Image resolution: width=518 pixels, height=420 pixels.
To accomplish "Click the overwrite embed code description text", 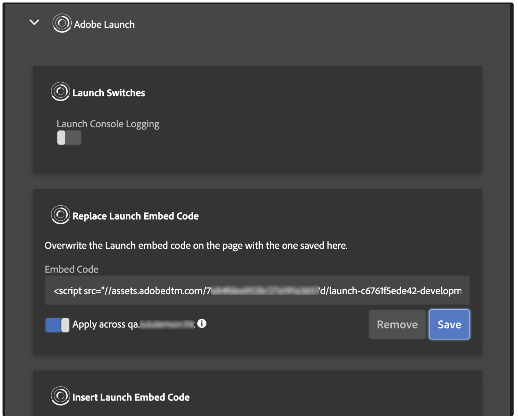I will pos(196,246).
